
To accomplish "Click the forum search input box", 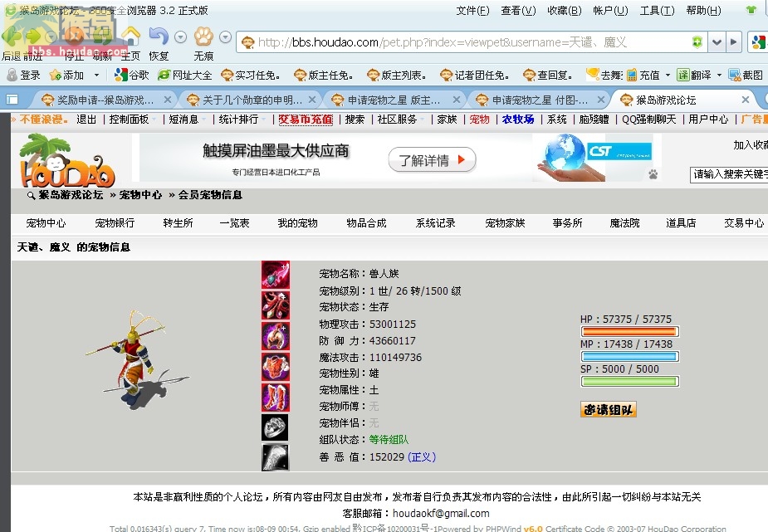I will click(729, 174).
